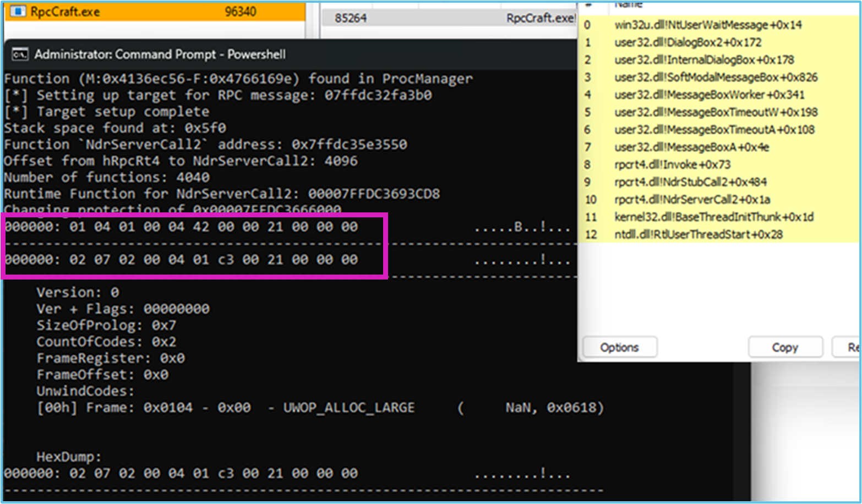Select stack frame ntdll.dll!RtlUserThreadStart+0x28

tap(699, 234)
